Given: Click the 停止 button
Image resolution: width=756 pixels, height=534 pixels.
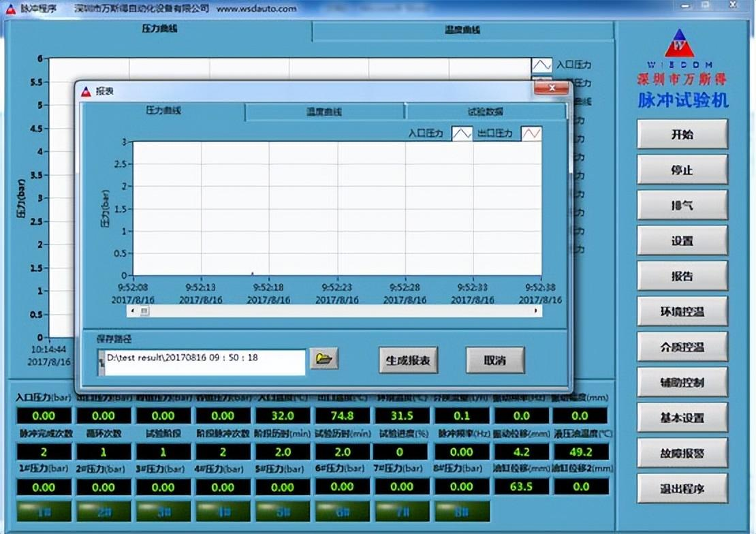Looking at the screenshot, I should pyautogui.click(x=682, y=170).
